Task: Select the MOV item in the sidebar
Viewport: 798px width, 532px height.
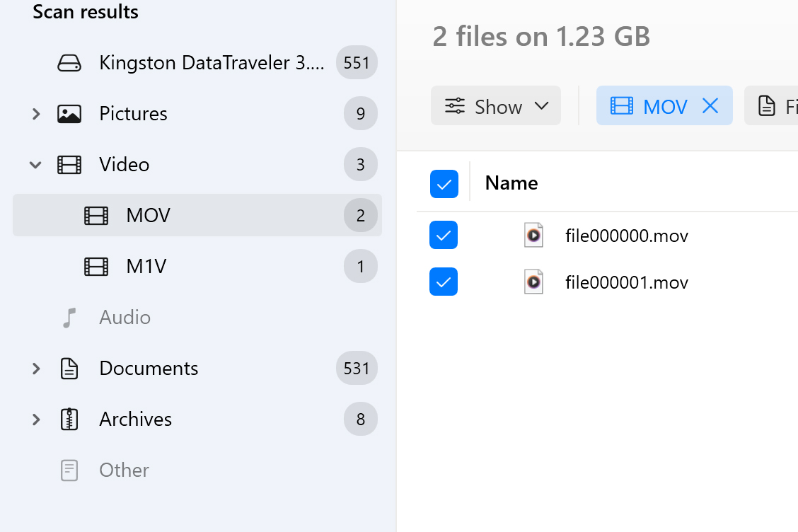Action: [x=148, y=216]
